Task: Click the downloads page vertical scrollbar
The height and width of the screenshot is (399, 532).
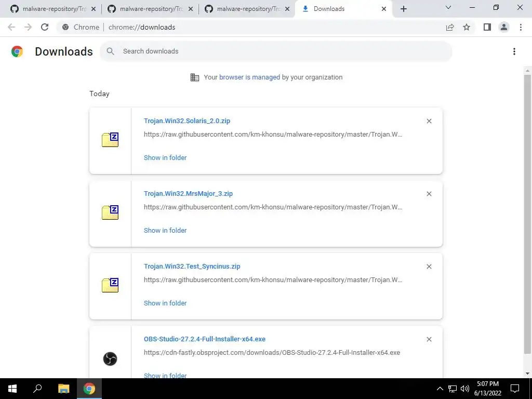Action: coord(527,214)
